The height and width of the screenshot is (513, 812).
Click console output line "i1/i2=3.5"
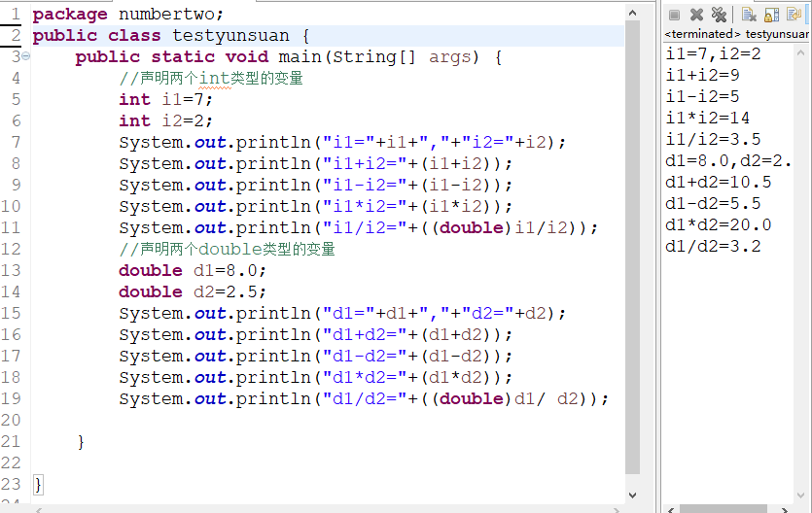pos(713,139)
